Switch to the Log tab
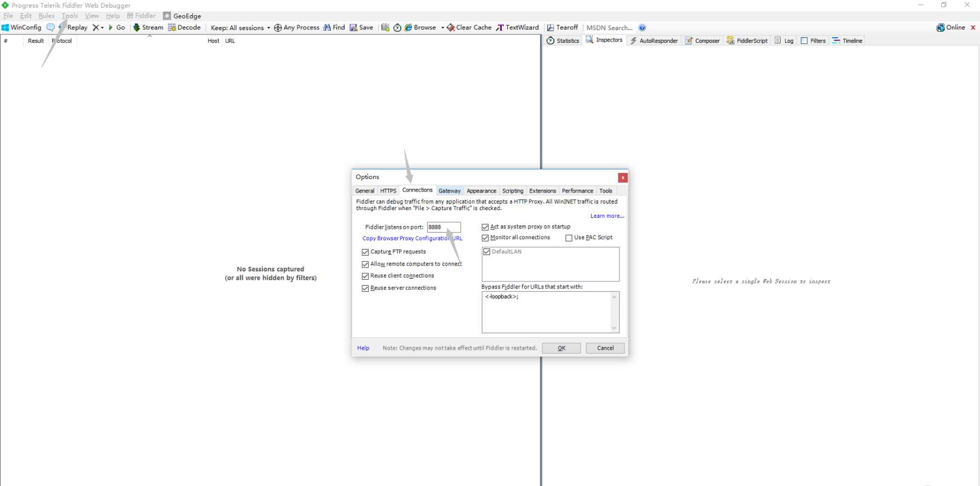Screen dimensions: 980x486 point(784,40)
